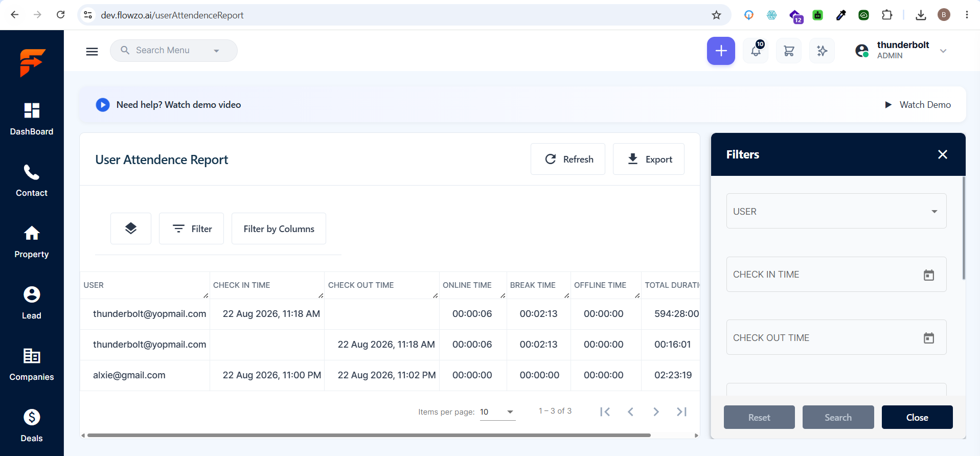Click the purple plus quick-add button
This screenshot has height=456, width=980.
[x=721, y=51]
